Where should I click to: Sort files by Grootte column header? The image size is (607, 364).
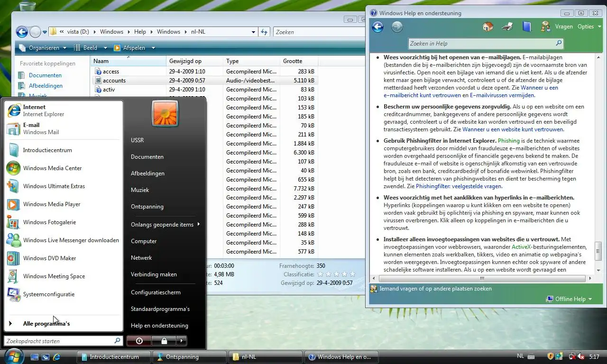tap(299, 61)
